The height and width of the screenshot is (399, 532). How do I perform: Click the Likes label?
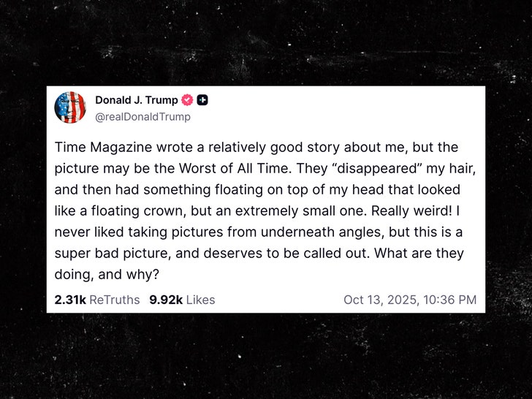[x=200, y=300]
